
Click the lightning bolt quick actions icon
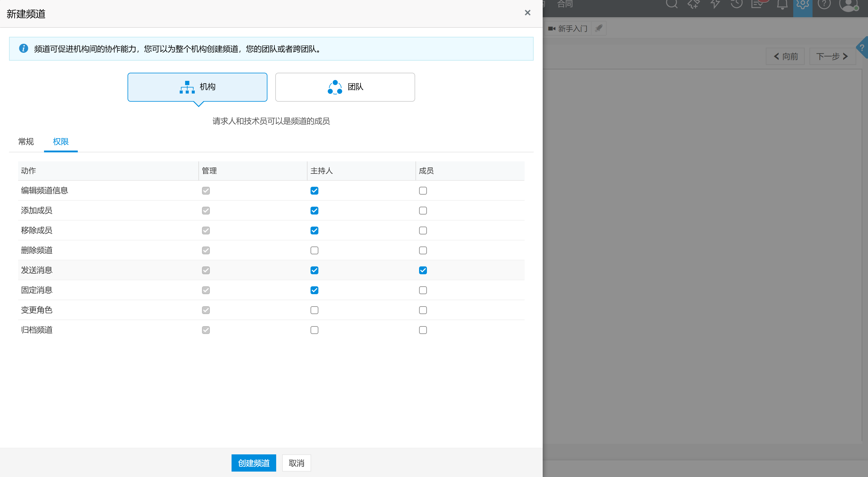[715, 4]
